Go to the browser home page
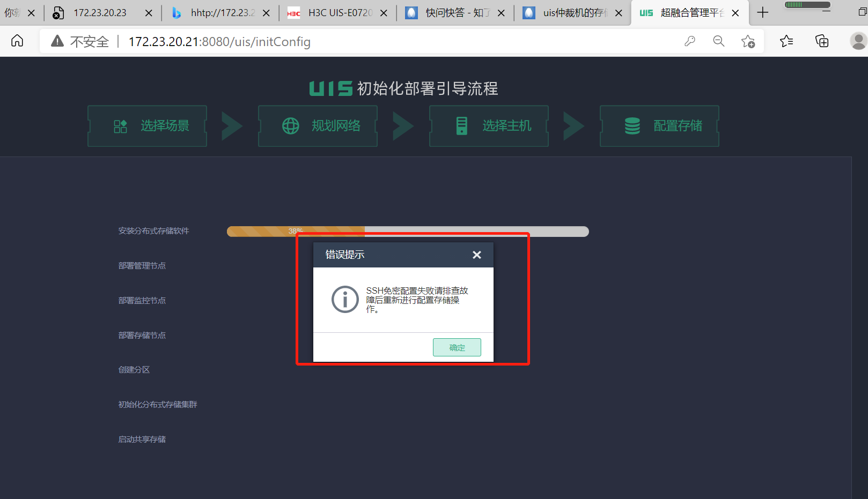 point(17,41)
